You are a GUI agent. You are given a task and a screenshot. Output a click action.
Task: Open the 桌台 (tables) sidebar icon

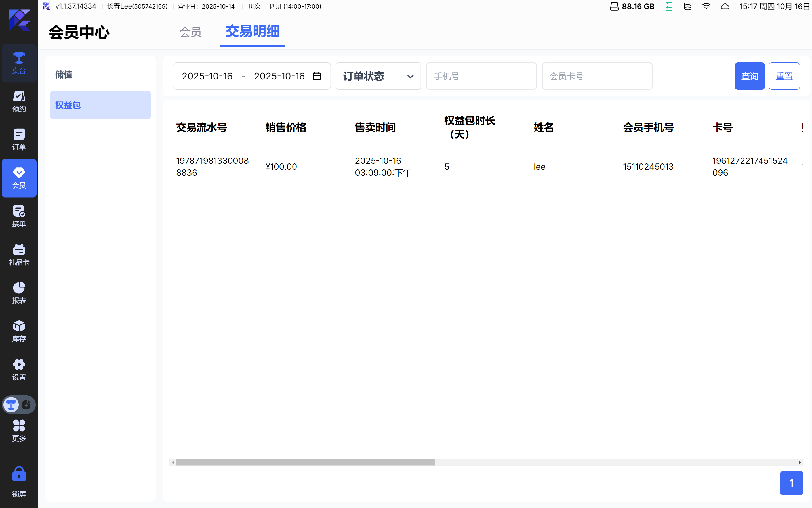[x=19, y=63]
